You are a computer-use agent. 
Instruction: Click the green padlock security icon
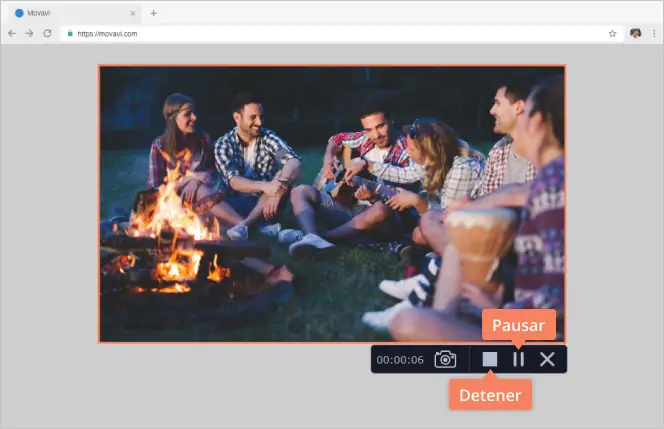[x=70, y=33]
